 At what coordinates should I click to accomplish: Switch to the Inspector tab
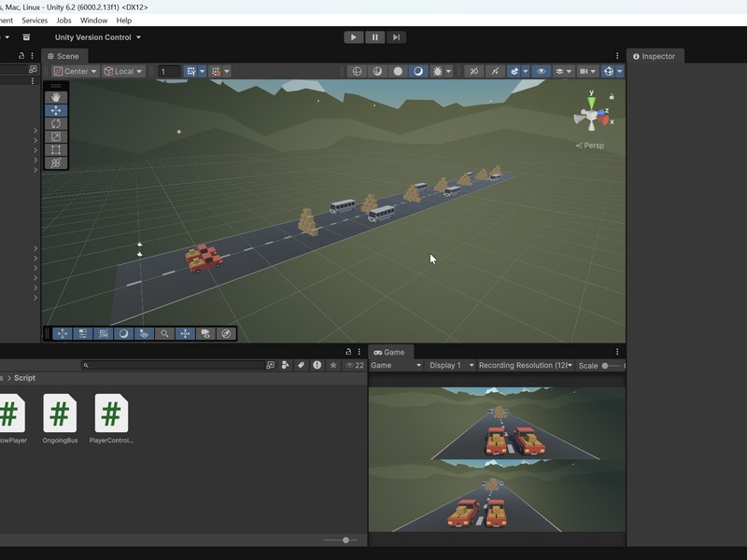click(655, 56)
